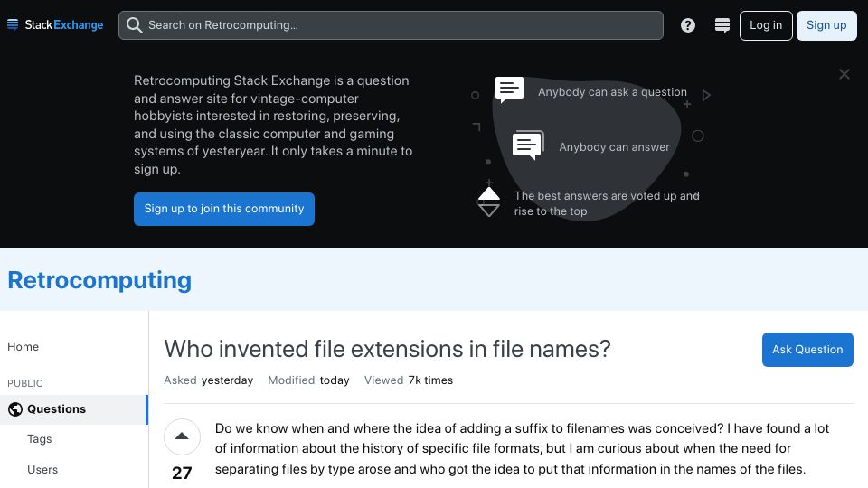Click the Log in button
The height and width of the screenshot is (488, 868).
click(x=766, y=25)
